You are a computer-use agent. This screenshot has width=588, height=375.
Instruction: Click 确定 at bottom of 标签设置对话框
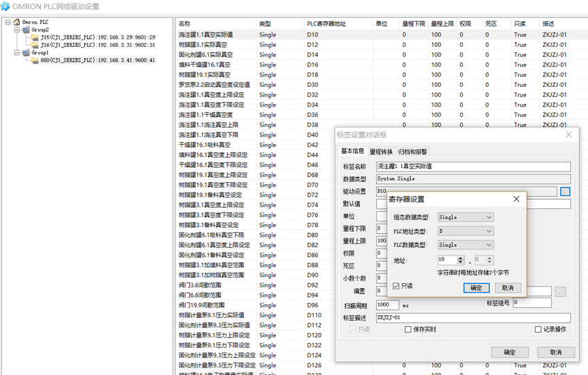[x=510, y=352]
